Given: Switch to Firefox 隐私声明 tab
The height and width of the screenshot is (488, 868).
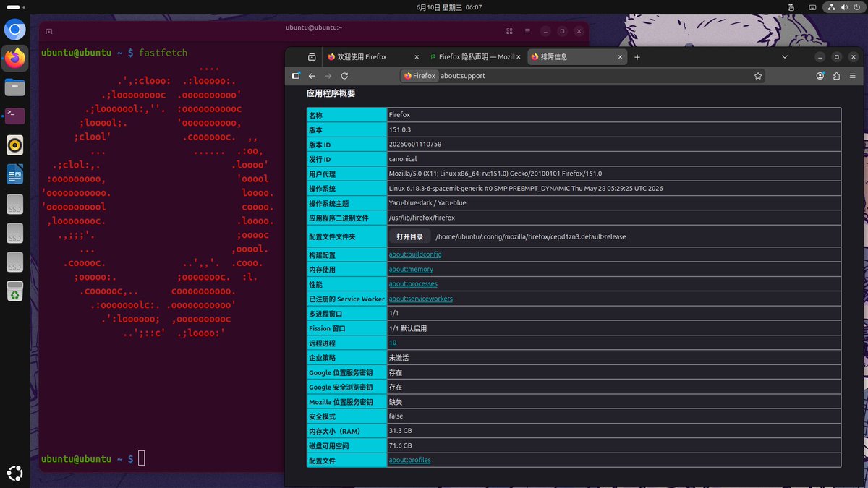Looking at the screenshot, I should [x=475, y=57].
